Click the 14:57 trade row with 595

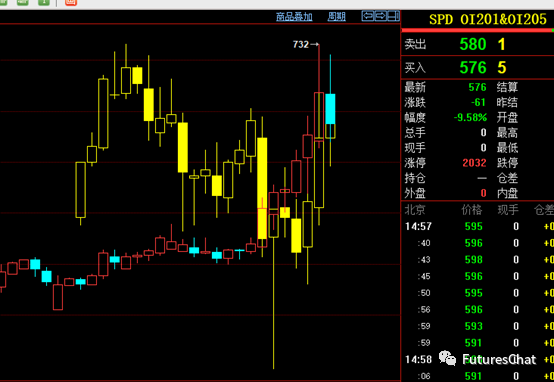pyautogui.click(x=478, y=226)
